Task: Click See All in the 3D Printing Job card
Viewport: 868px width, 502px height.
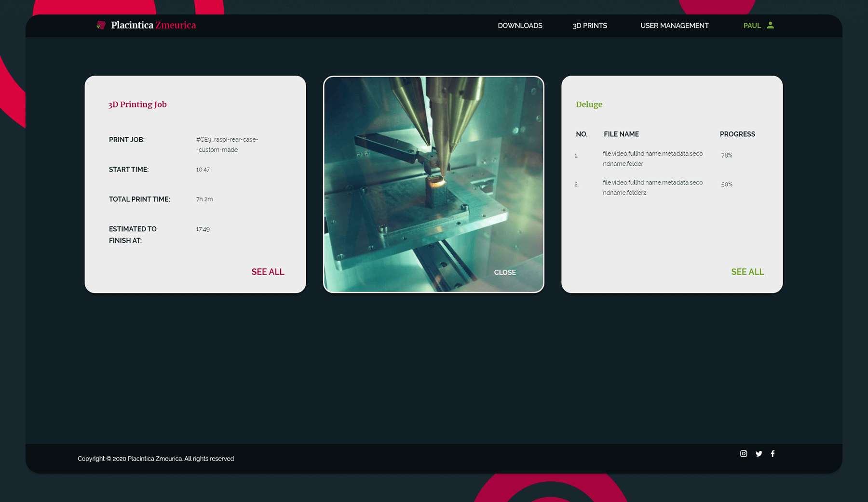Action: pos(268,272)
